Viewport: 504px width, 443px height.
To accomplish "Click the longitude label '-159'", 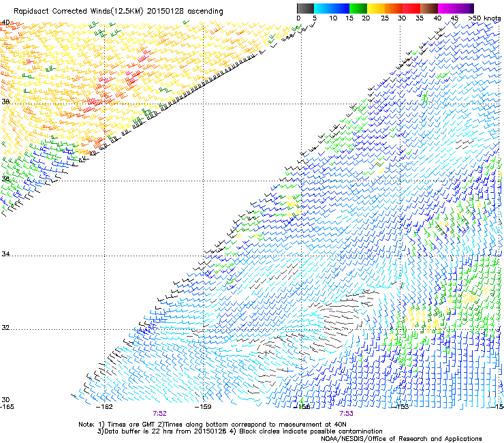I will click(x=203, y=407).
